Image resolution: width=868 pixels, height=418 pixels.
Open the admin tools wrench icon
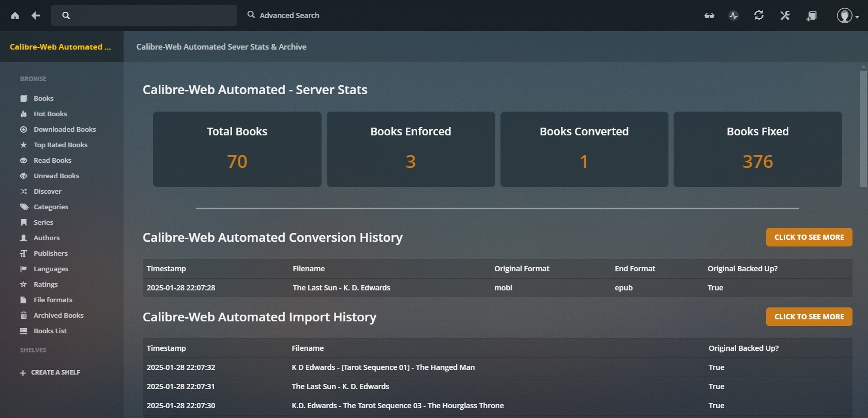click(785, 16)
